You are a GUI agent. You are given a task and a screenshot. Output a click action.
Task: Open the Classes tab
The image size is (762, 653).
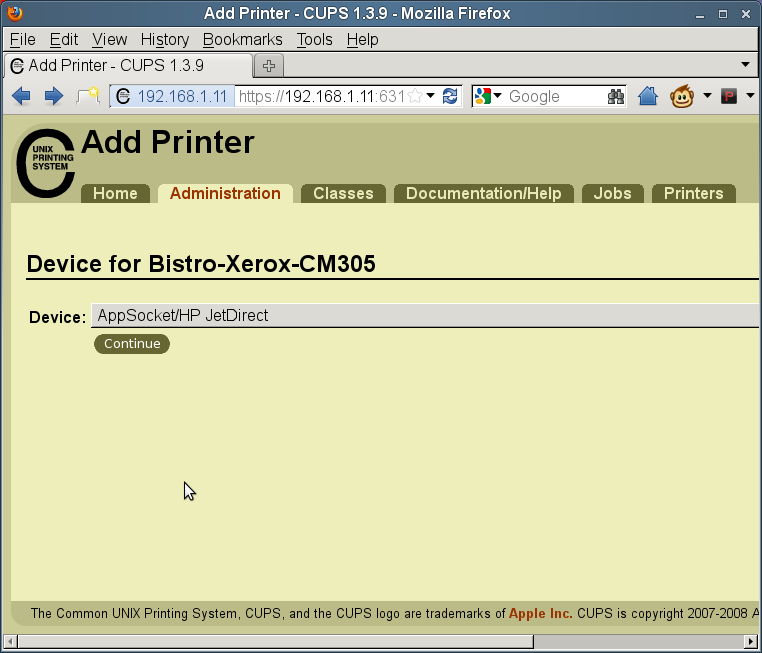pos(343,193)
